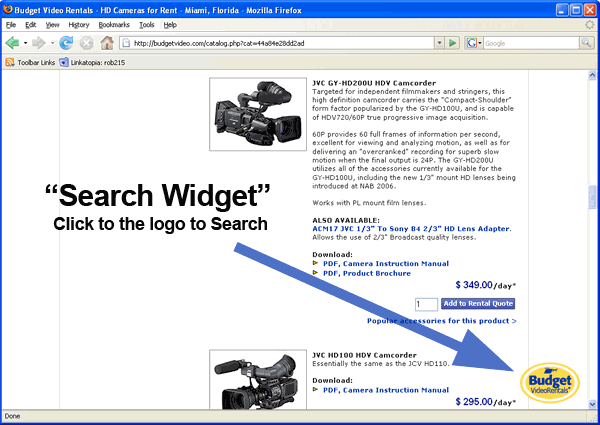Click the $ 295.00/day price
The width and height of the screenshot is (600, 425).
tap(486, 402)
